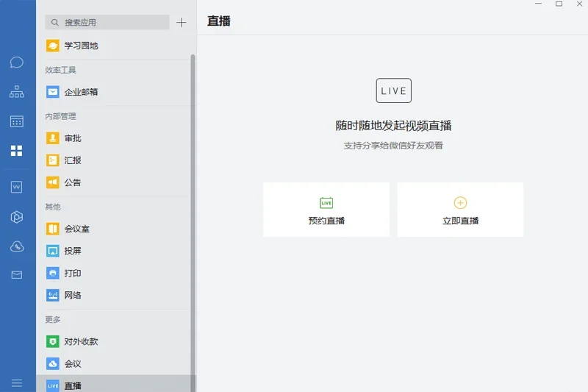Click inside the 搜索应用 search field

pos(107,23)
